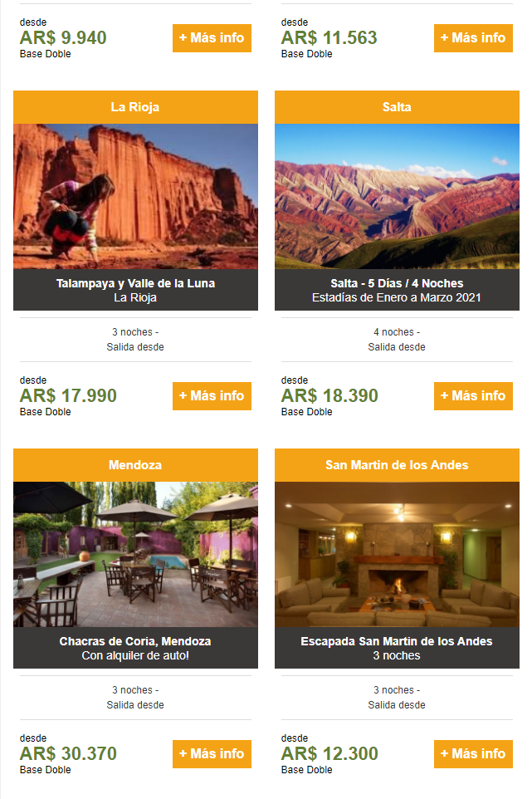Open Más info for Salta package
The width and height of the screenshot is (532, 799).
[473, 396]
